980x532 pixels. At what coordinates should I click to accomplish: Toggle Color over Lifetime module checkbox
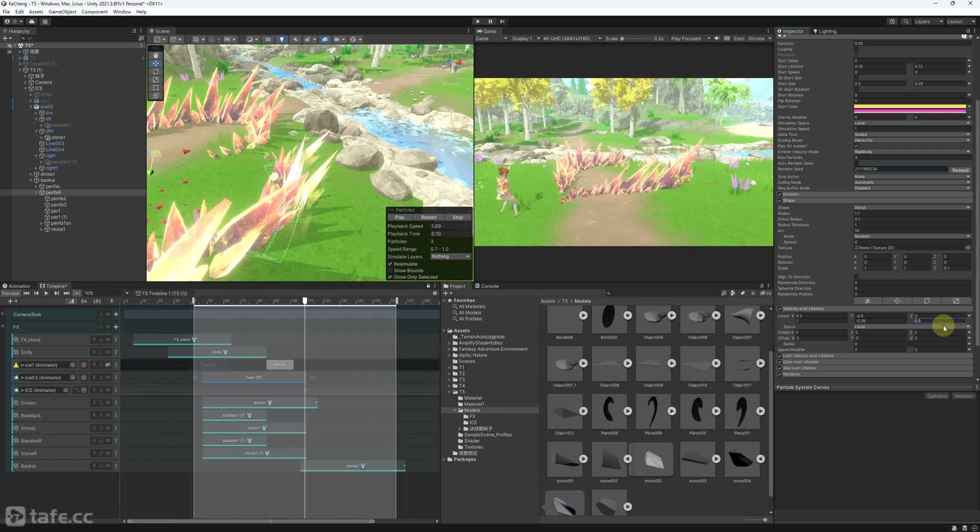coord(780,362)
